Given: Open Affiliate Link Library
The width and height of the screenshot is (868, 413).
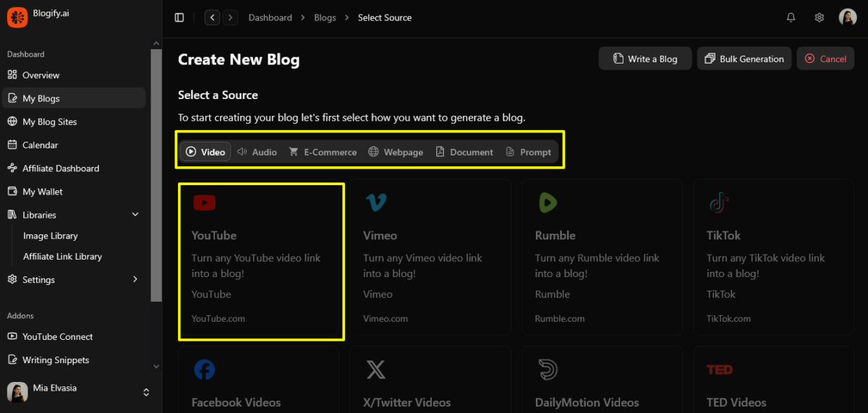Looking at the screenshot, I should [62, 256].
